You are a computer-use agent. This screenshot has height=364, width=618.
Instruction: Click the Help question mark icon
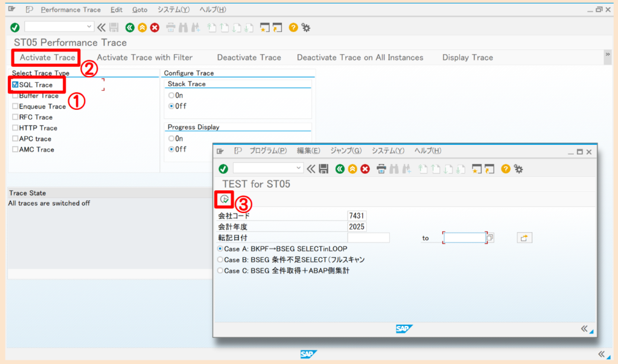point(293,27)
